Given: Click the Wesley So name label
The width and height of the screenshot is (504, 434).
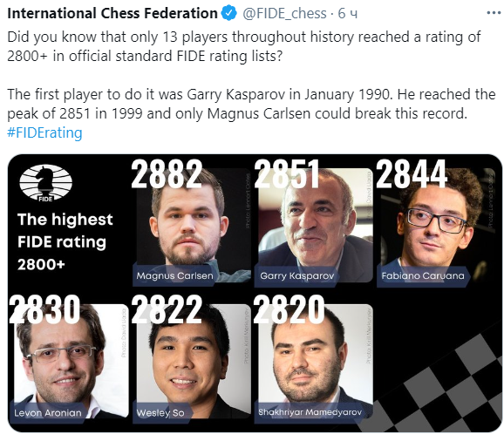Looking at the screenshot, I should 160,412.
